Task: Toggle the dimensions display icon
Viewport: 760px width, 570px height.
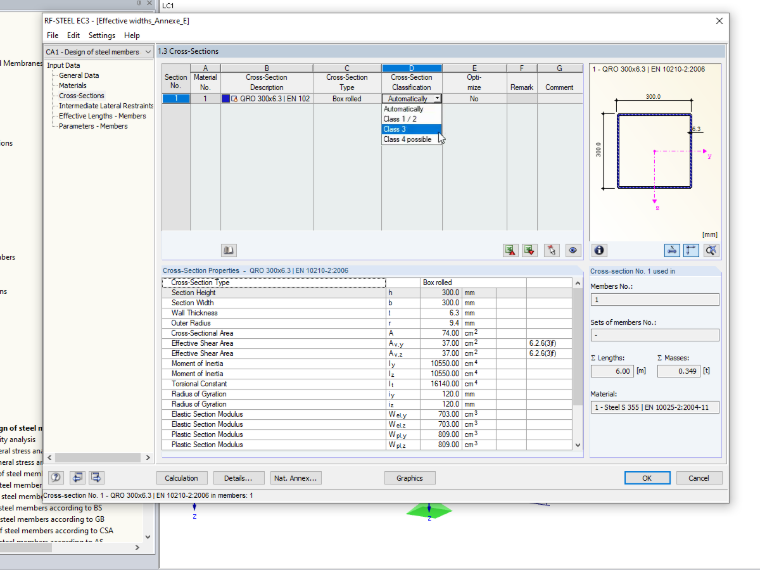Action: pos(691,250)
